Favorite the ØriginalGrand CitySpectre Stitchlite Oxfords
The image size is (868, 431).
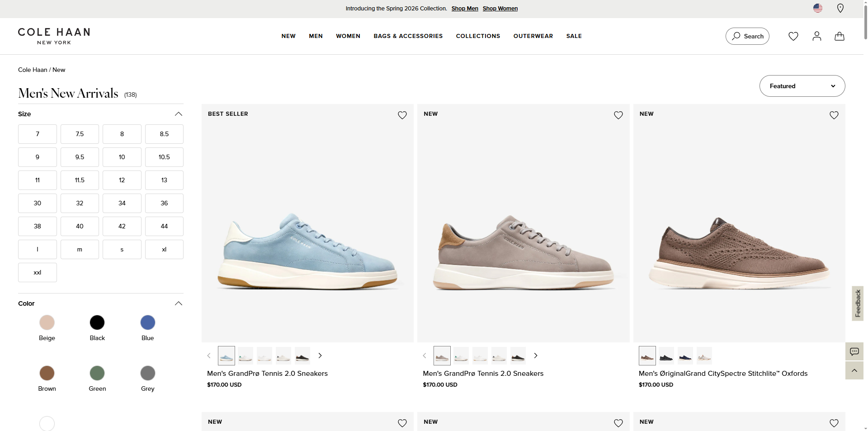point(834,115)
